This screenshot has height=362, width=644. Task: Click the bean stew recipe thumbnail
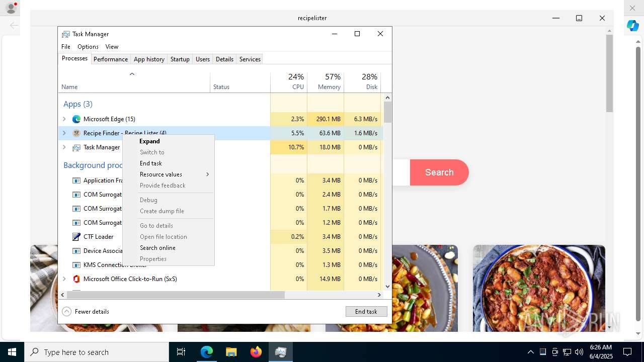pyautogui.click(x=539, y=288)
